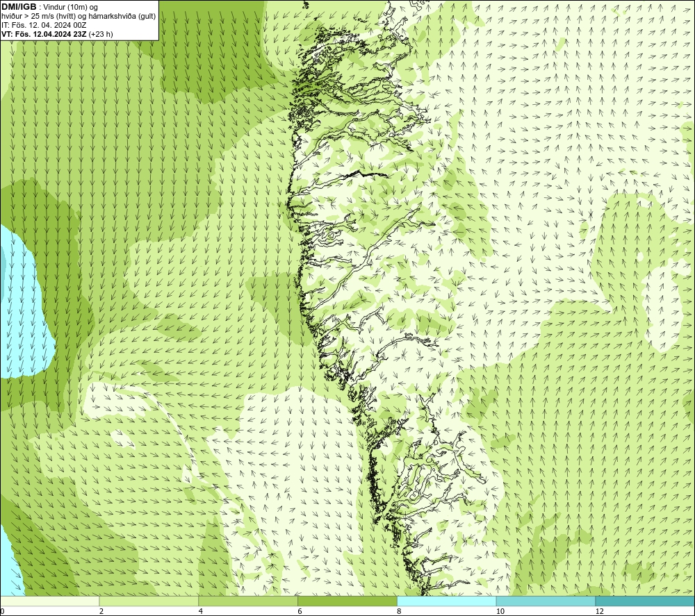Screen dimensions: 695x616
Task: Click the scale label '8'
Action: coord(399,612)
